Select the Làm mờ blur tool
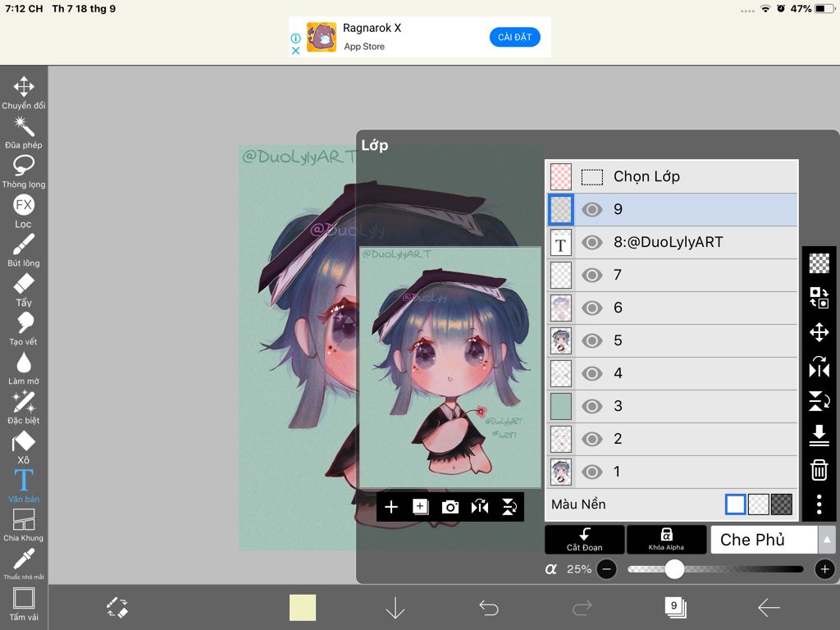The height and width of the screenshot is (630, 840). pos(24,368)
